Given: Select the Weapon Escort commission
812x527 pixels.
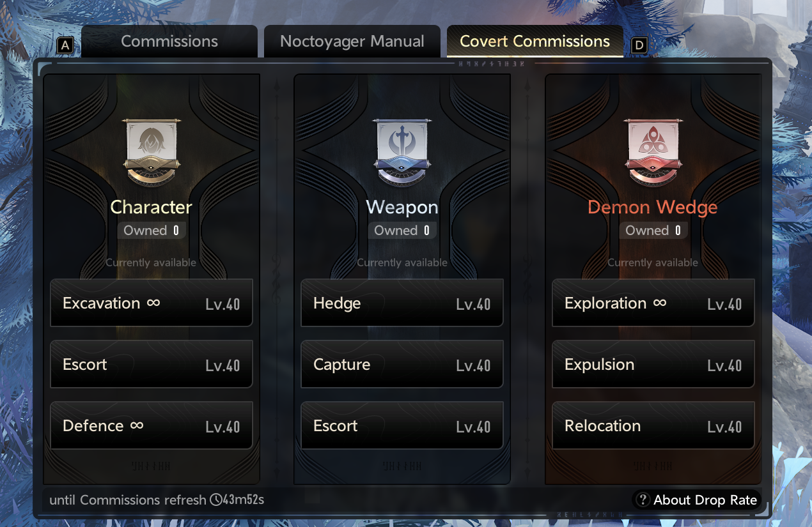Looking at the screenshot, I should pos(402,425).
